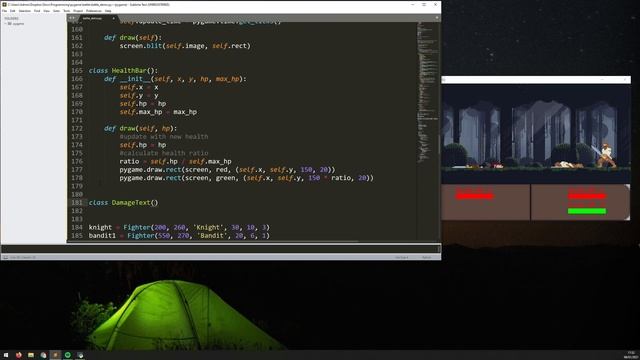The height and width of the screenshot is (360, 640).
Task: Close the battle_demo.py tab
Action: click(113, 18)
